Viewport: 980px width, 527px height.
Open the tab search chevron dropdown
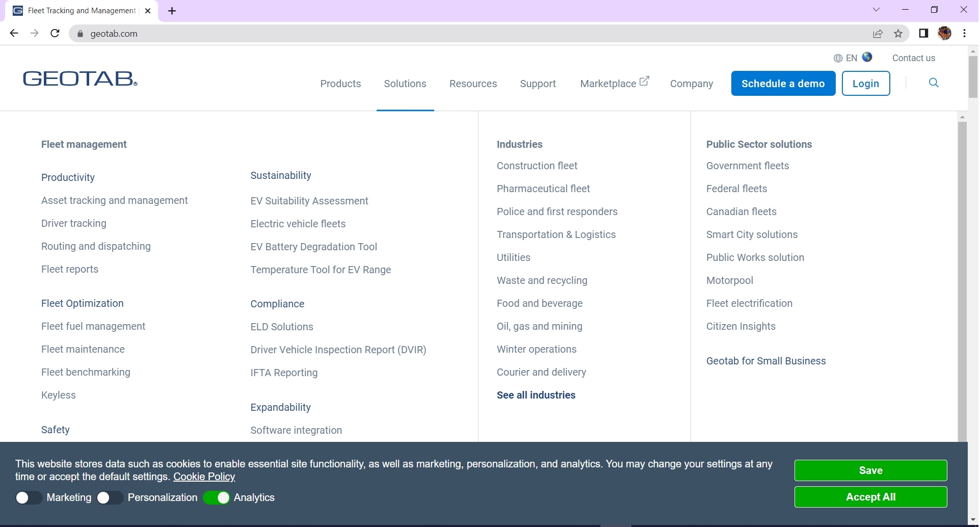(877, 9)
